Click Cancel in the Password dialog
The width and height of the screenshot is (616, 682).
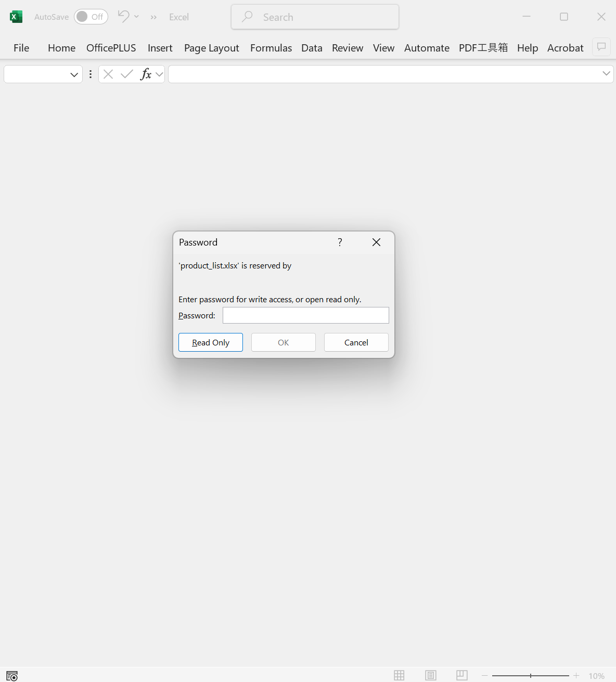point(356,342)
